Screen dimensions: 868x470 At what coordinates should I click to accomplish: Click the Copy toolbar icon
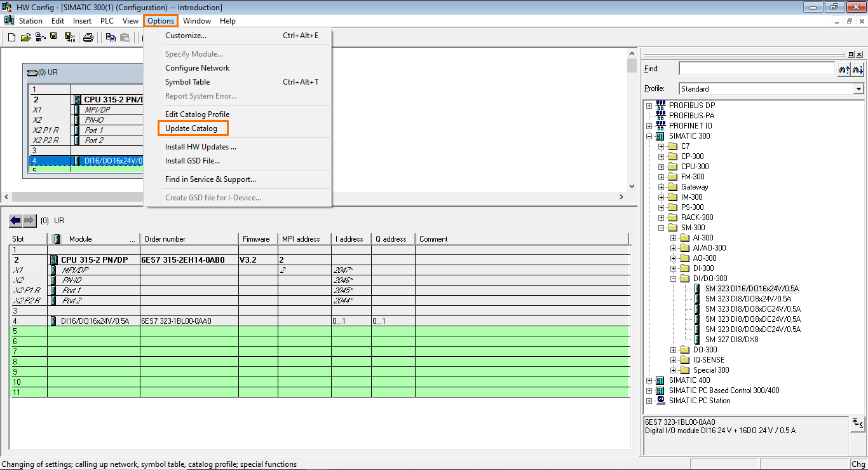[111, 38]
